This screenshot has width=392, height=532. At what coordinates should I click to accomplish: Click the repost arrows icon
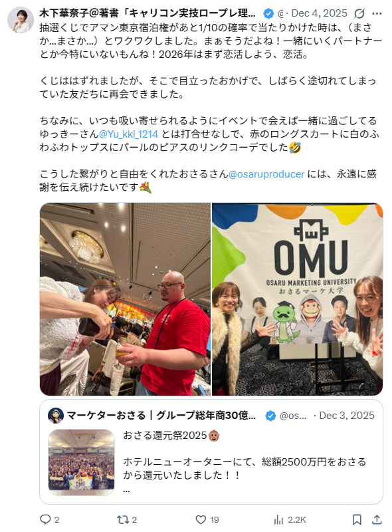click(122, 519)
